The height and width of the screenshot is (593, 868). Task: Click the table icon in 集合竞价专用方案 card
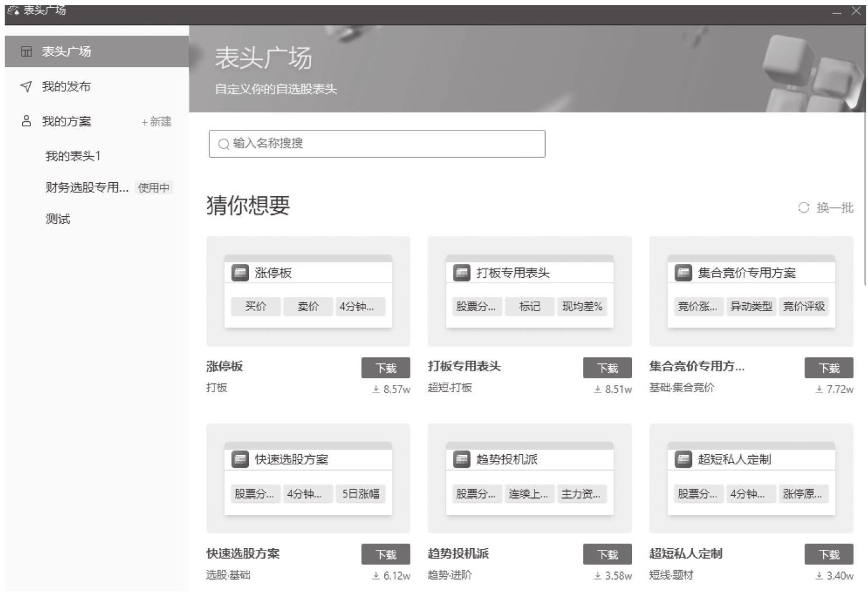tap(683, 273)
